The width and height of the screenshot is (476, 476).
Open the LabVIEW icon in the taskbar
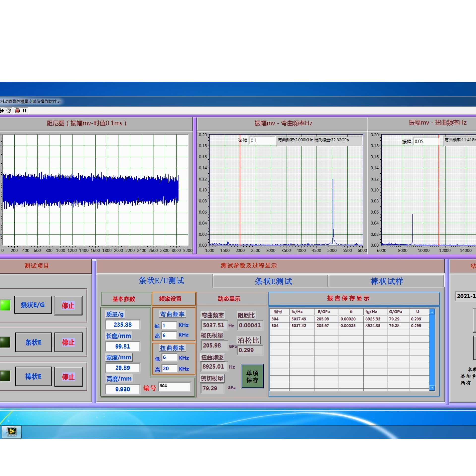click(11, 432)
